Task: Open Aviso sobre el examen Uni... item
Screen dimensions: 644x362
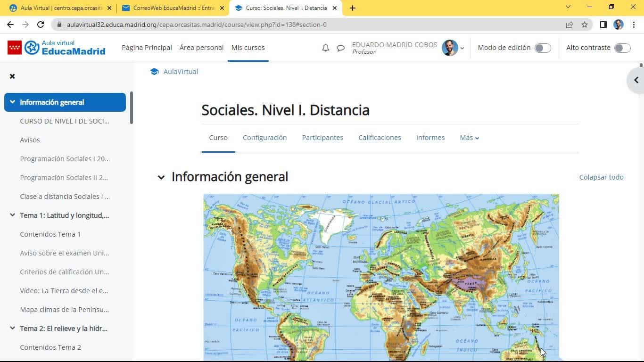Action: point(65,253)
